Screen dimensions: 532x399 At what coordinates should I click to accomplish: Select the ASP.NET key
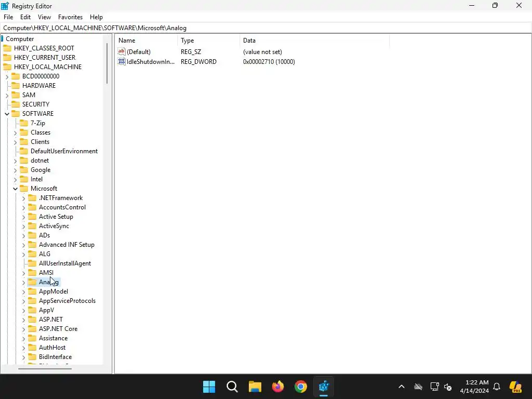coord(51,320)
